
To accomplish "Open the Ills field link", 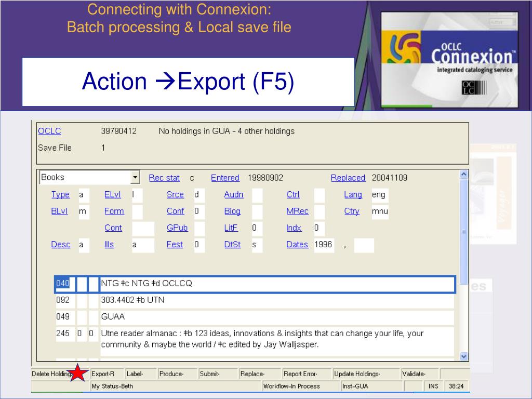I will pos(109,244).
